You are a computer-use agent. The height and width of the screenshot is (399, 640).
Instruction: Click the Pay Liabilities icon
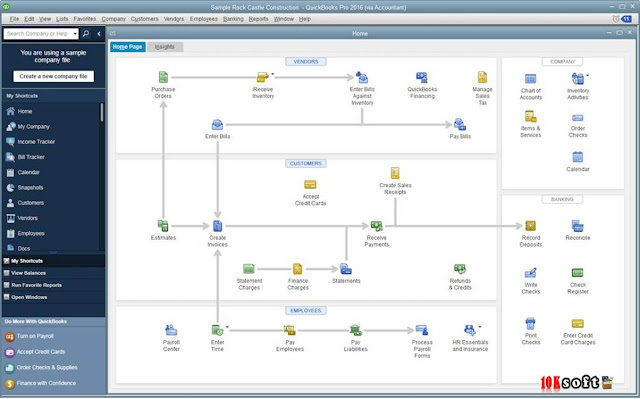pos(356,330)
